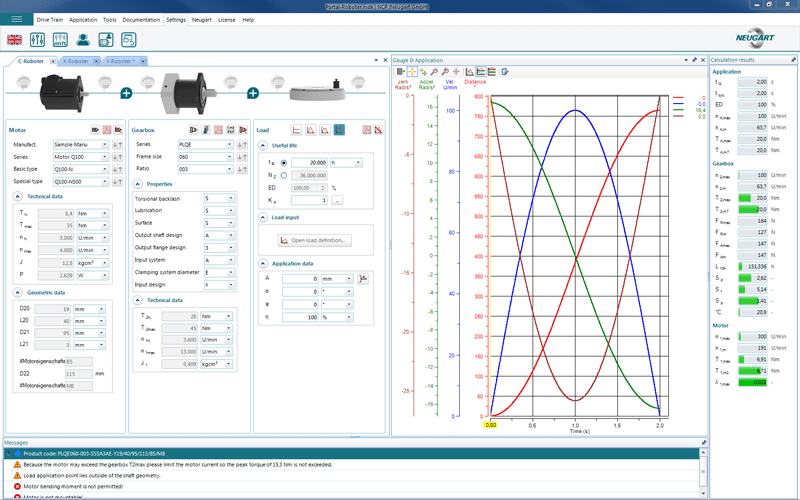This screenshot has height=500, width=800.
Task: Click the icon button beside the A field
Action: pyautogui.click(x=363, y=279)
